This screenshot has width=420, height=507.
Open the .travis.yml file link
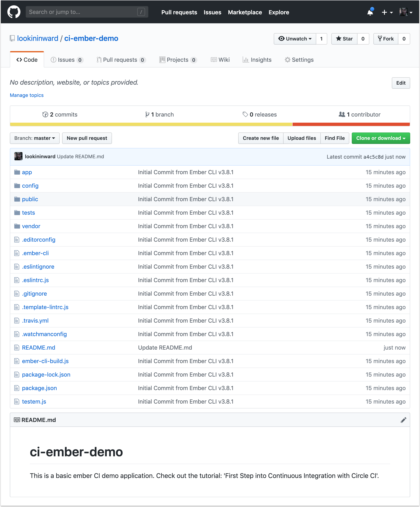[35, 320]
